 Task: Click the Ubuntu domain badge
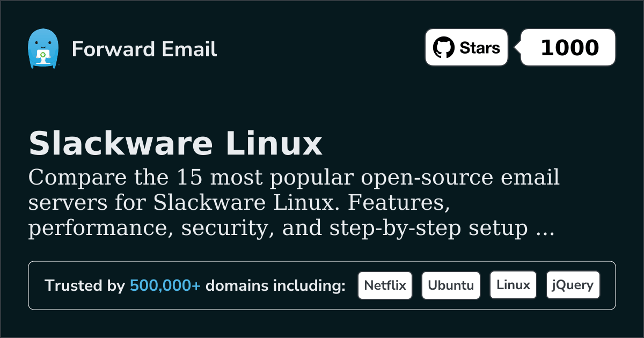pos(451,285)
